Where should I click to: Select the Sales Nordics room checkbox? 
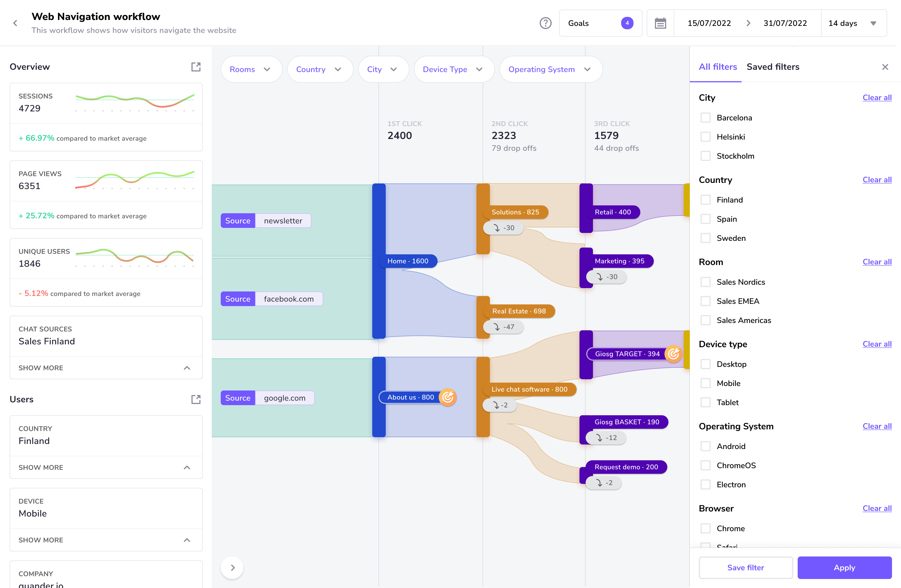705,282
